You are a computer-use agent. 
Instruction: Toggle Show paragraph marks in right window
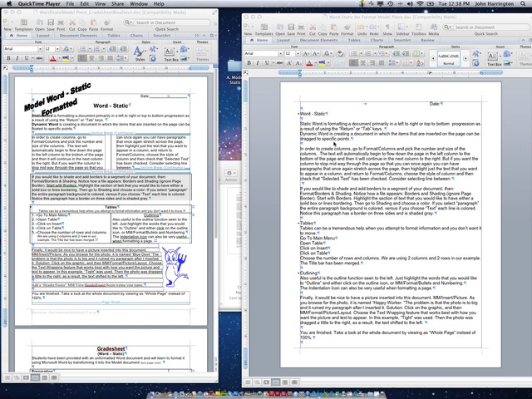387,27
